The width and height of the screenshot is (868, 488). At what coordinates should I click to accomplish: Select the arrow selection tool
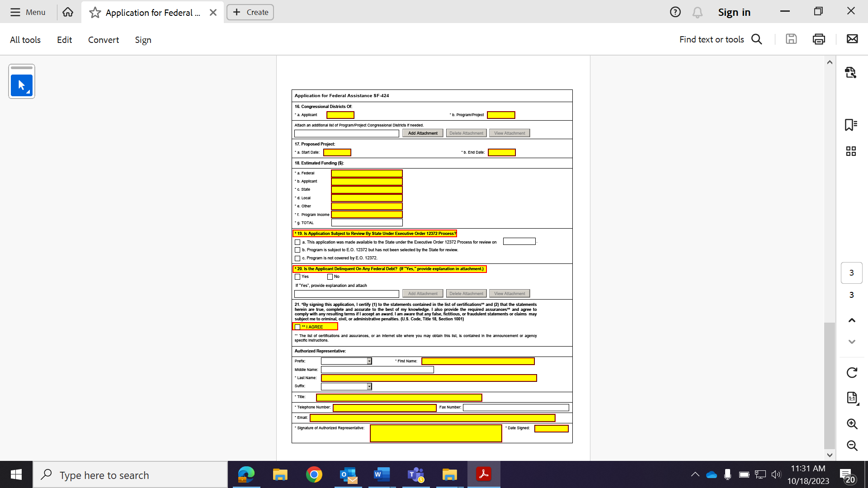[21, 85]
